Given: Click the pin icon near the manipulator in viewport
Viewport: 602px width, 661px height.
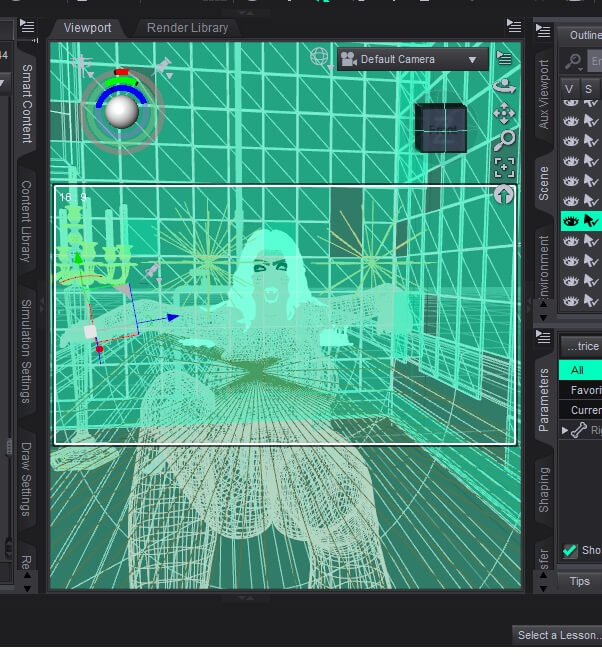Looking at the screenshot, I should 152,270.
